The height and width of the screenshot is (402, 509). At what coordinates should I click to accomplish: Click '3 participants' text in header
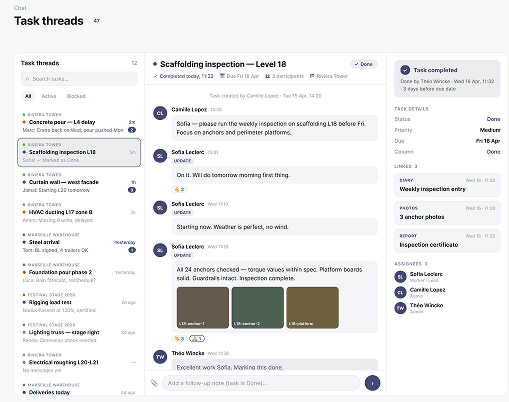288,76
